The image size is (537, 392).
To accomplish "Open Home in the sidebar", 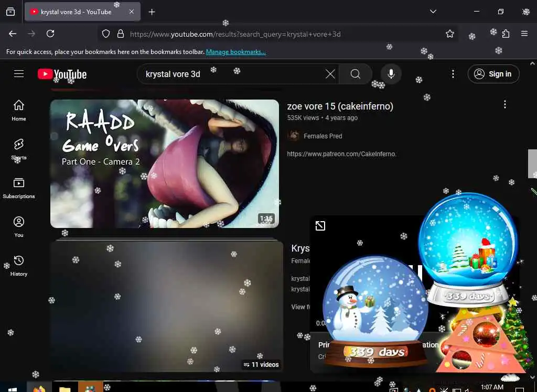I will point(19,110).
